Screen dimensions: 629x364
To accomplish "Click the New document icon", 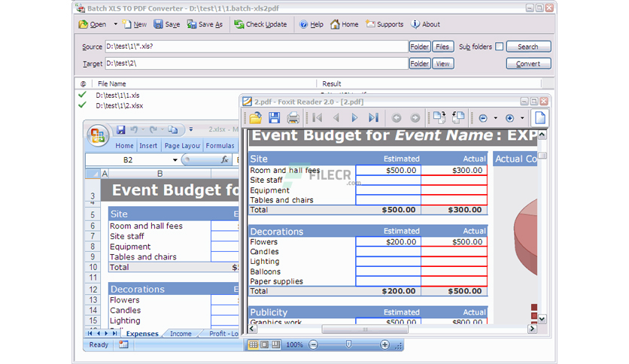I will (x=126, y=24).
